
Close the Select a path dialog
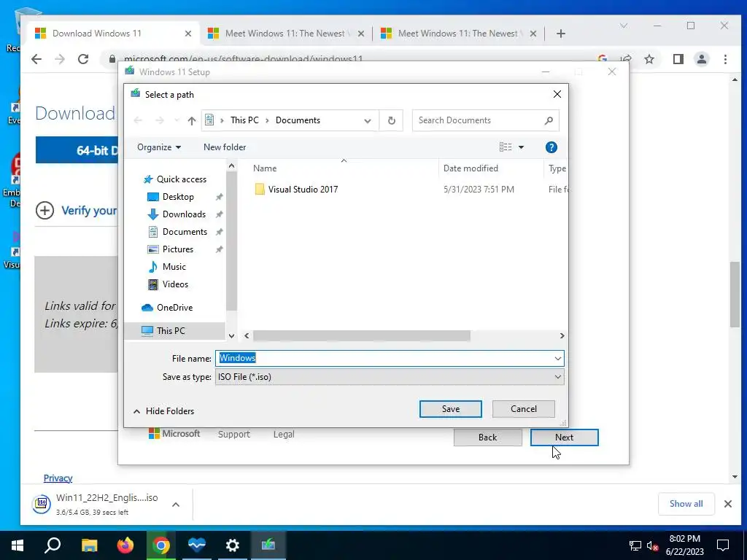pyautogui.click(x=557, y=94)
